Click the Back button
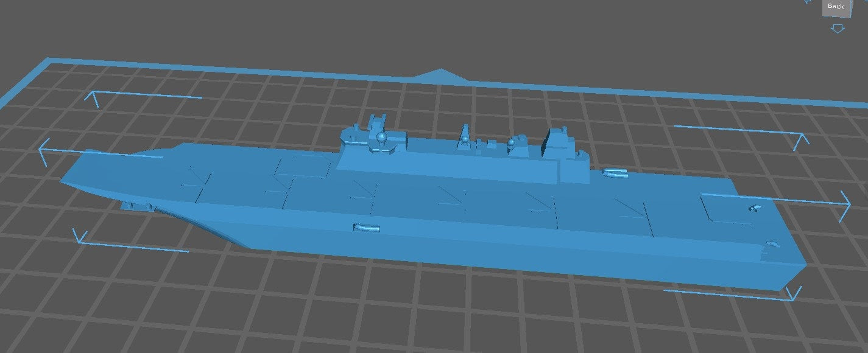The width and height of the screenshot is (868, 353). [836, 6]
